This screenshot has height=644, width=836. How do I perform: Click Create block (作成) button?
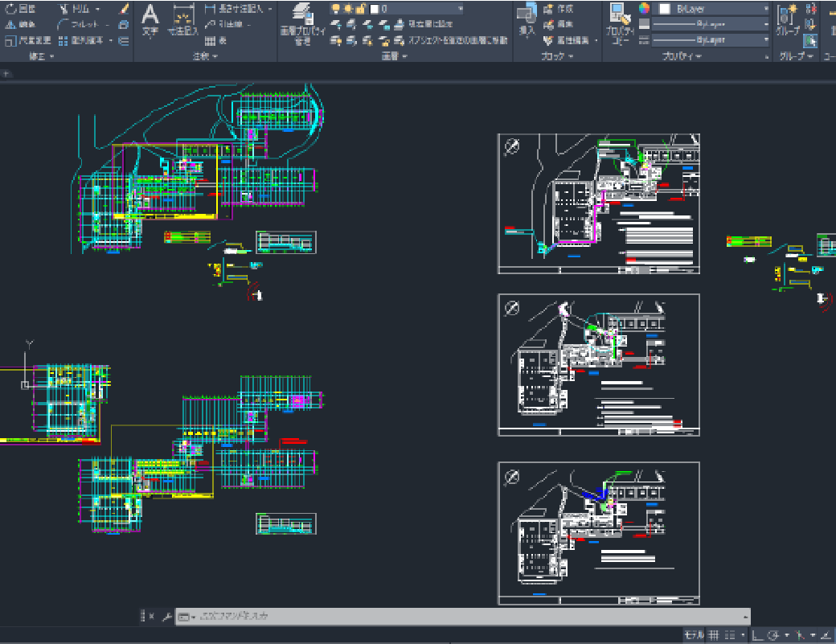click(x=558, y=8)
